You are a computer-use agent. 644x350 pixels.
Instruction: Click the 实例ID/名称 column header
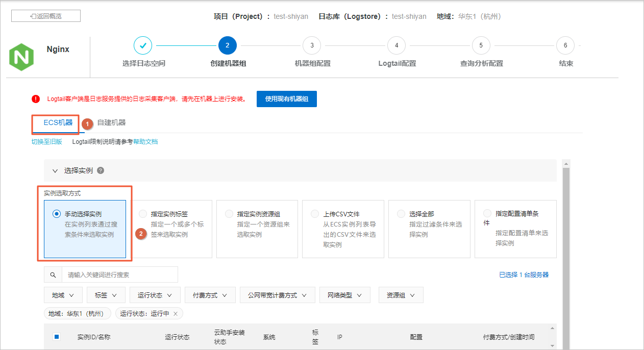point(94,337)
